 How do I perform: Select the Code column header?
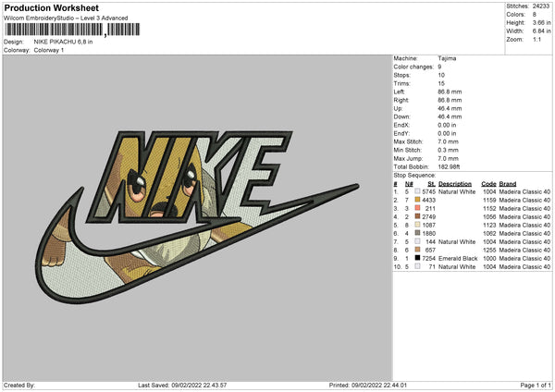488,184
